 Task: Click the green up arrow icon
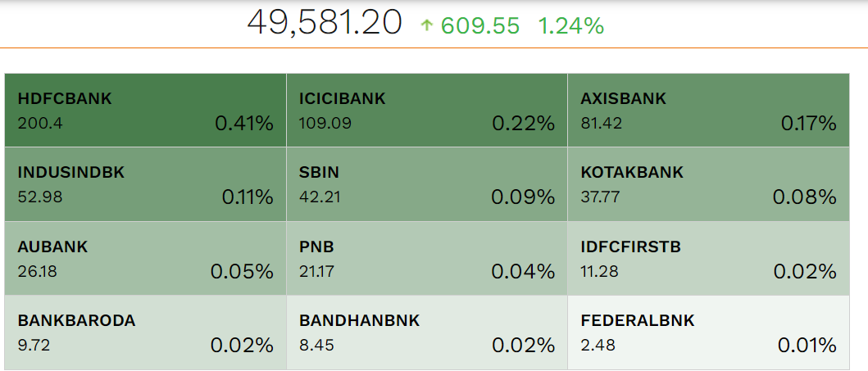(425, 25)
